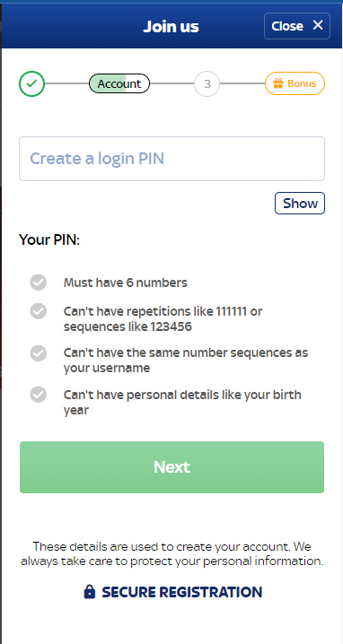The height and width of the screenshot is (644, 343).
Task: Click the gift icon in Bonus step
Action: coord(278,83)
